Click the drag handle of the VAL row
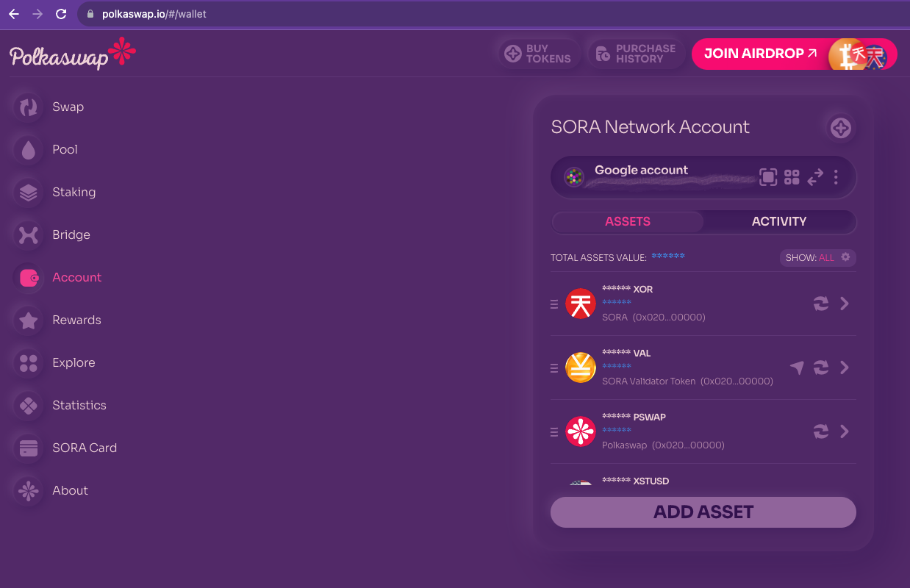The height and width of the screenshot is (588, 910). [x=554, y=368]
